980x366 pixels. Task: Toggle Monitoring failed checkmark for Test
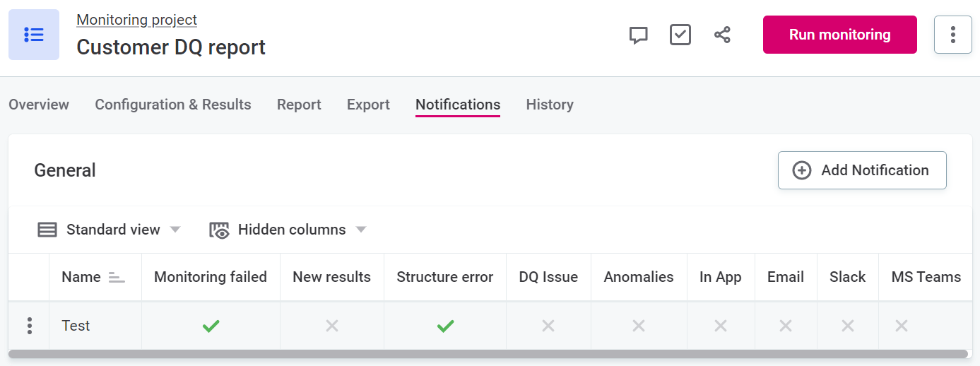(x=211, y=326)
